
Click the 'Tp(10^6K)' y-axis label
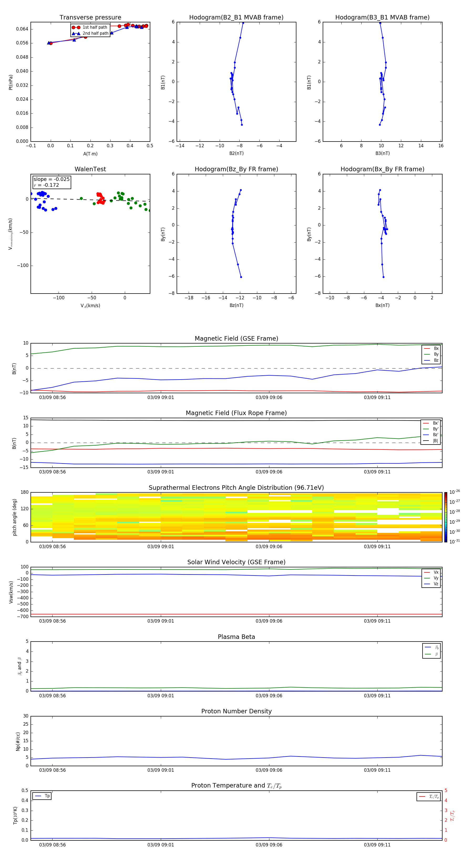[15, 815]
